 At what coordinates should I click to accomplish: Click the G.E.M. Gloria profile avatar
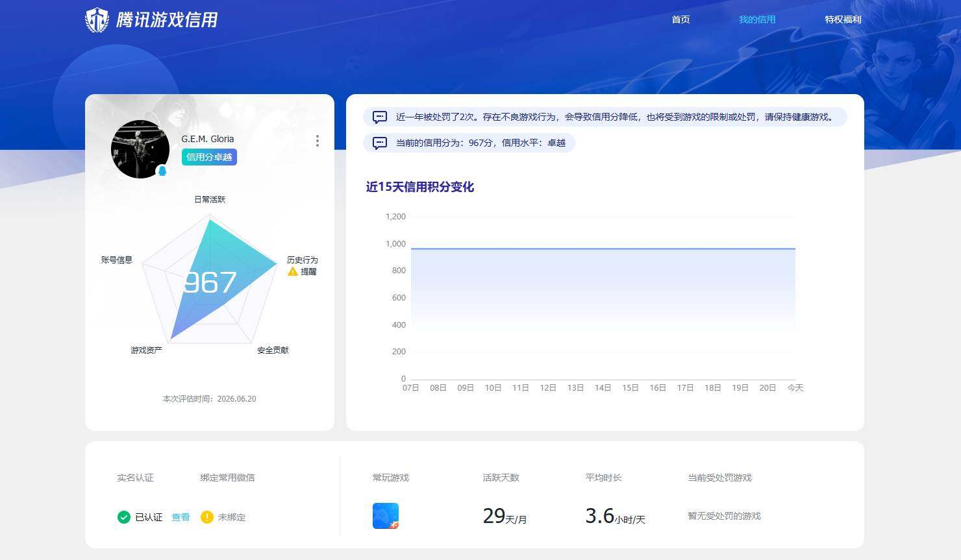140,149
